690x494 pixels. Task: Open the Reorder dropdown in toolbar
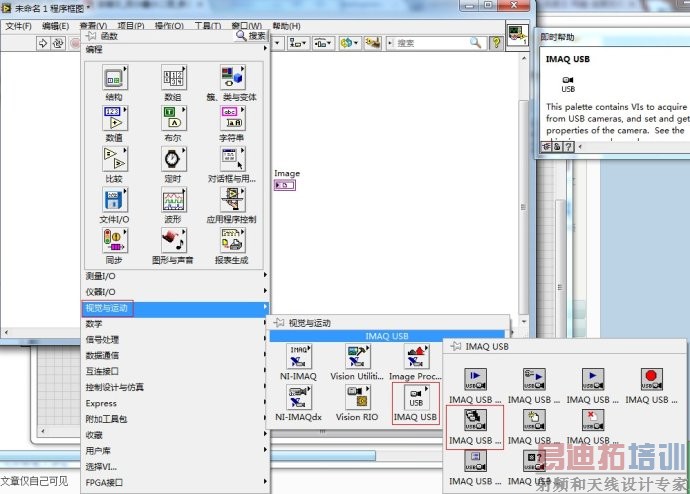point(349,43)
